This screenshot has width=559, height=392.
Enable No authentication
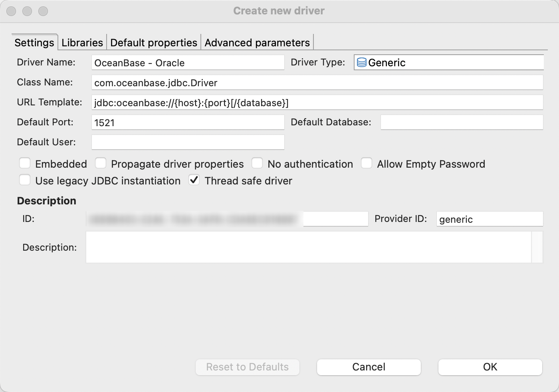(257, 163)
